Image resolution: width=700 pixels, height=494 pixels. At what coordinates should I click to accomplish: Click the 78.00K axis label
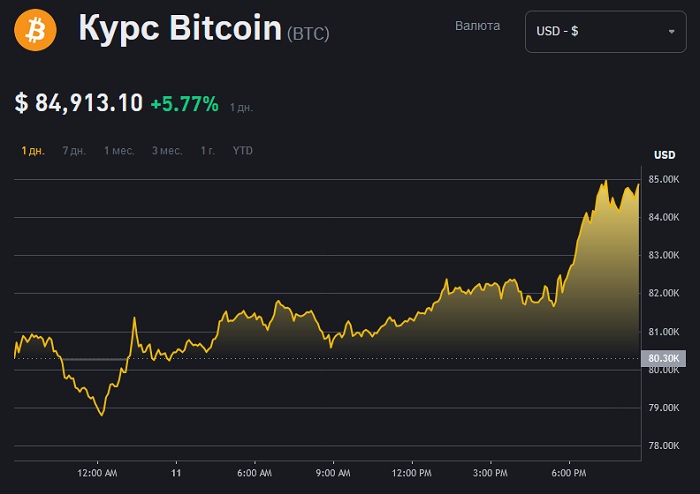663,445
